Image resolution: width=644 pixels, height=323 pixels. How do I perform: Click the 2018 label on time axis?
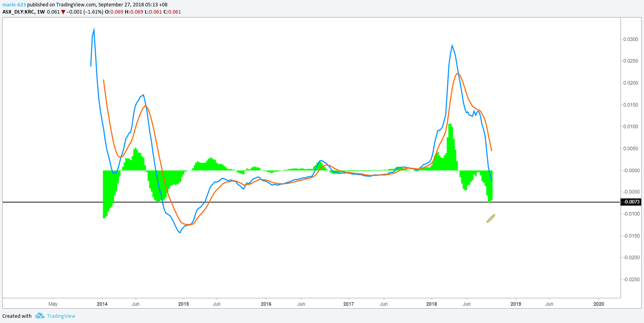point(431,304)
